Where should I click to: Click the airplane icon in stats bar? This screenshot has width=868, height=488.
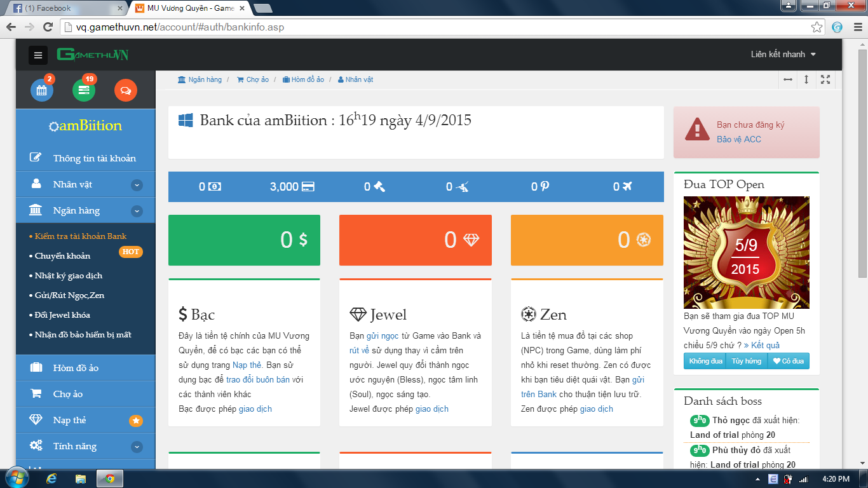tap(627, 187)
